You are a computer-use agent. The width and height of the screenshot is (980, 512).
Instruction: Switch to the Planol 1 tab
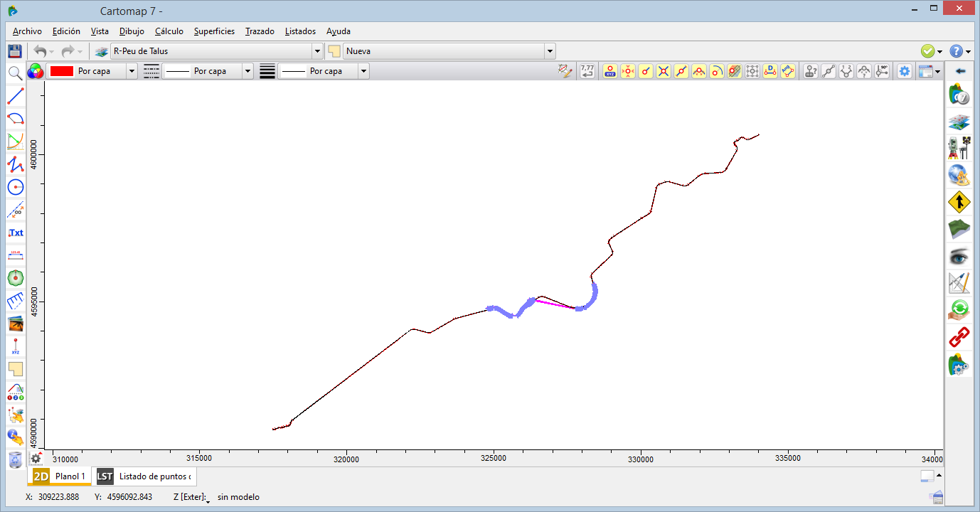tap(60, 476)
